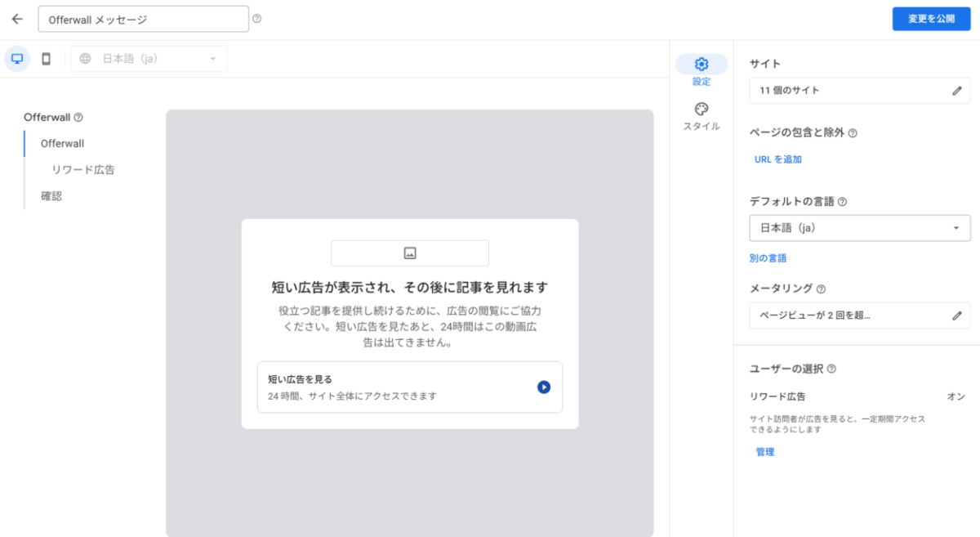This screenshot has height=537, width=980.
Task: Click help icon next to デフォルトの言語
Action: (842, 202)
